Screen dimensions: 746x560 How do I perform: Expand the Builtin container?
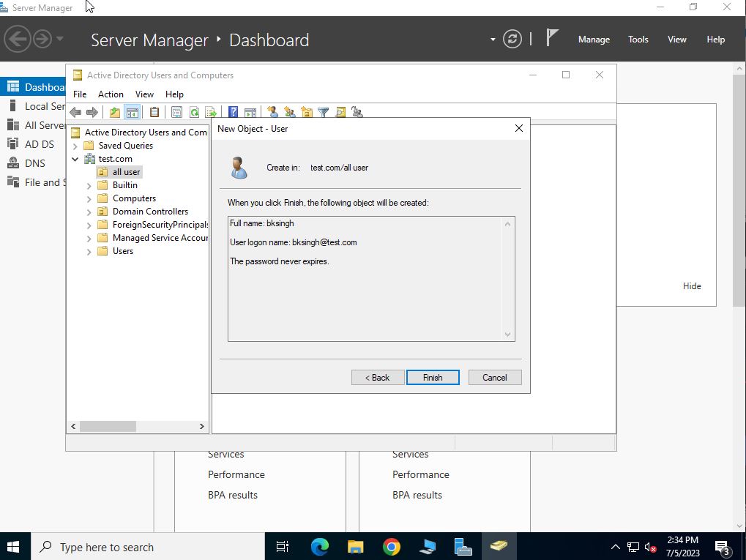point(89,185)
